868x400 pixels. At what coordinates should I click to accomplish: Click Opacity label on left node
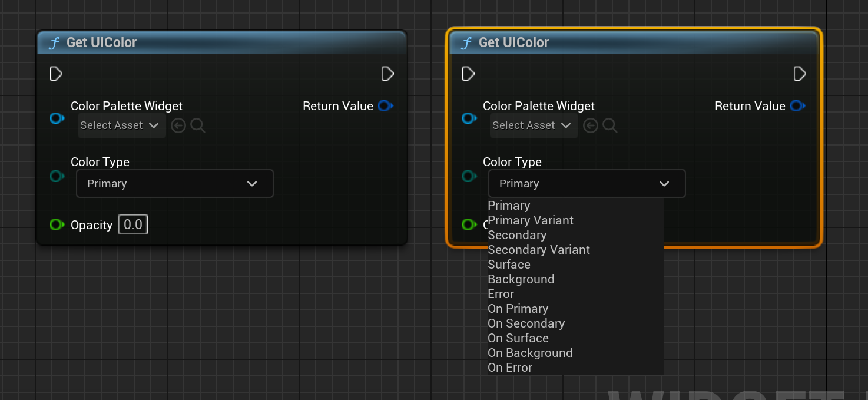[91, 225]
